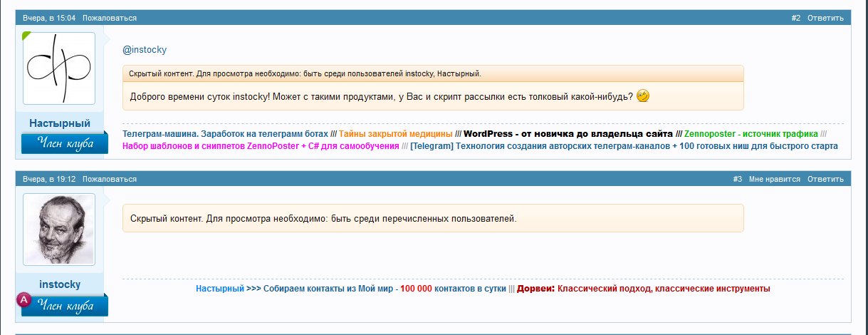Screen dimensions: 868x335
Task: Open the #3 post number link
Action: coord(738,179)
